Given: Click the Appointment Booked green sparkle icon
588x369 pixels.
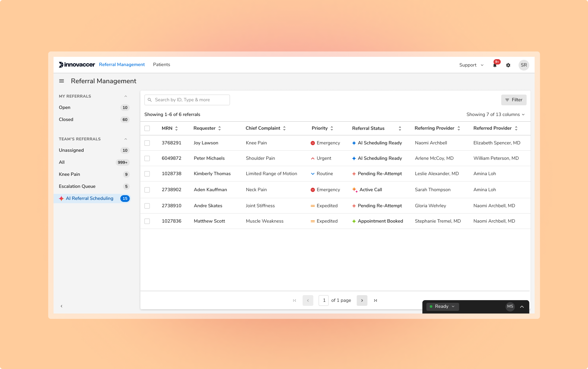Looking at the screenshot, I should coord(354,221).
